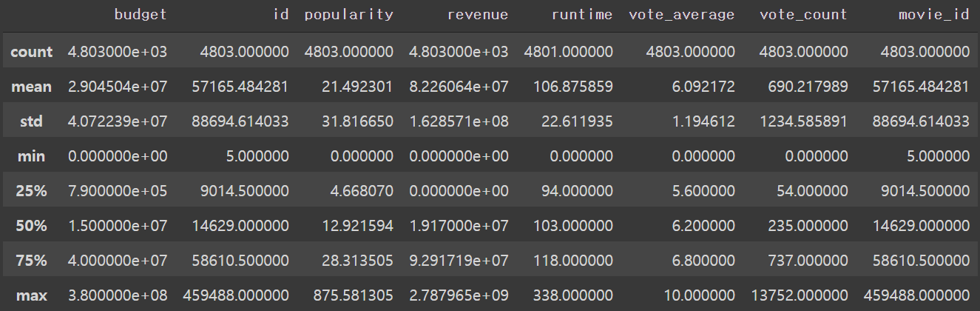Click budget median value 1.500000e+07
Image resolution: width=980 pixels, height=311 pixels.
coord(118,226)
